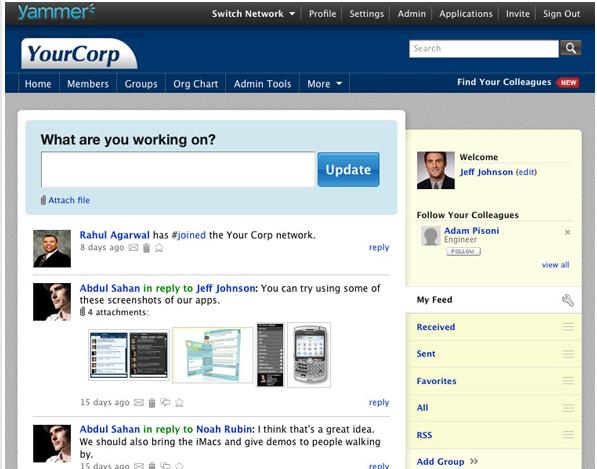The height and width of the screenshot is (469, 597).
Task: Follow Adam Pisoni
Action: 463,251
